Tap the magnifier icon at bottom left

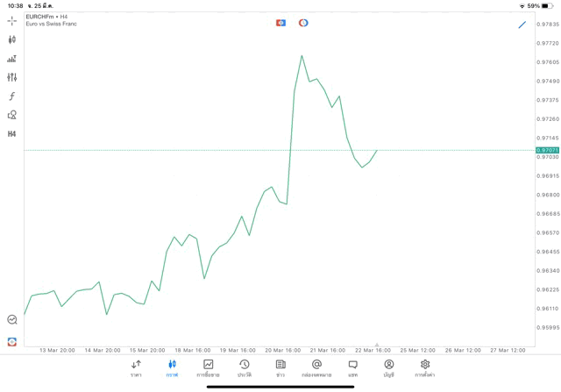click(x=12, y=320)
